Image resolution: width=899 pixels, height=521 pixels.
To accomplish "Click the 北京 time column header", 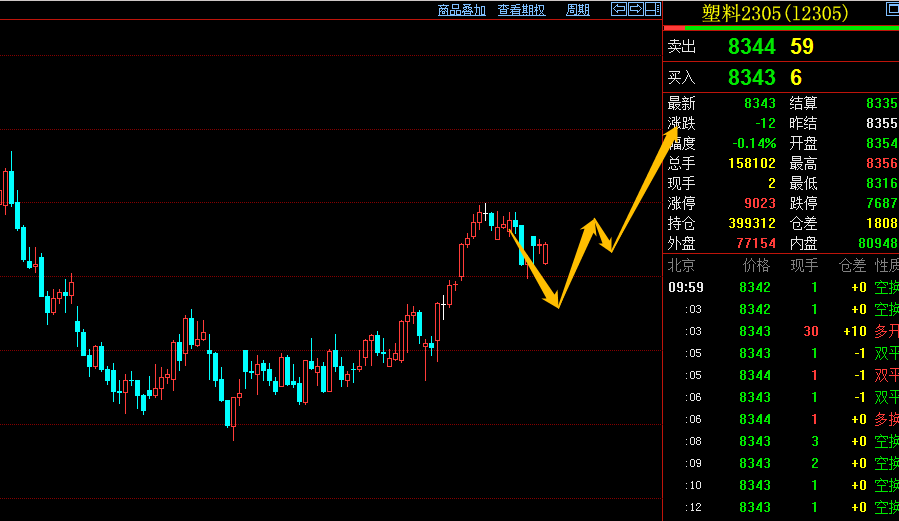I will click(x=681, y=265).
